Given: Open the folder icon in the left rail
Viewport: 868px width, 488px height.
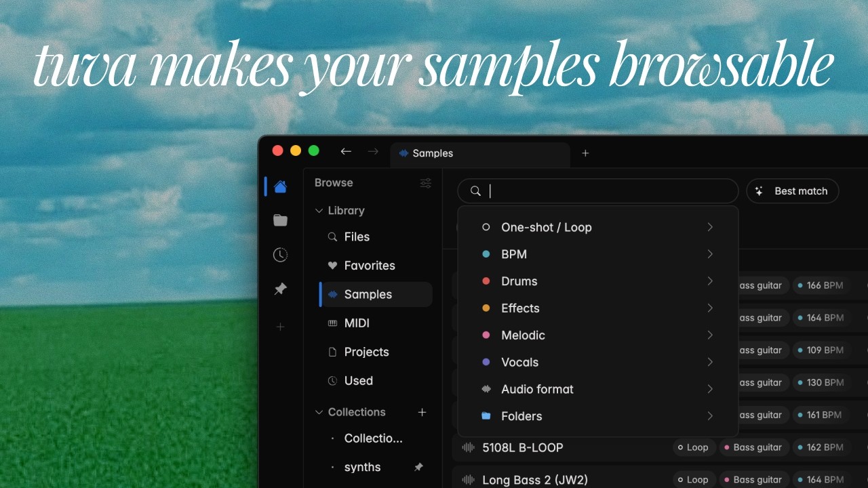Looking at the screenshot, I should [280, 220].
